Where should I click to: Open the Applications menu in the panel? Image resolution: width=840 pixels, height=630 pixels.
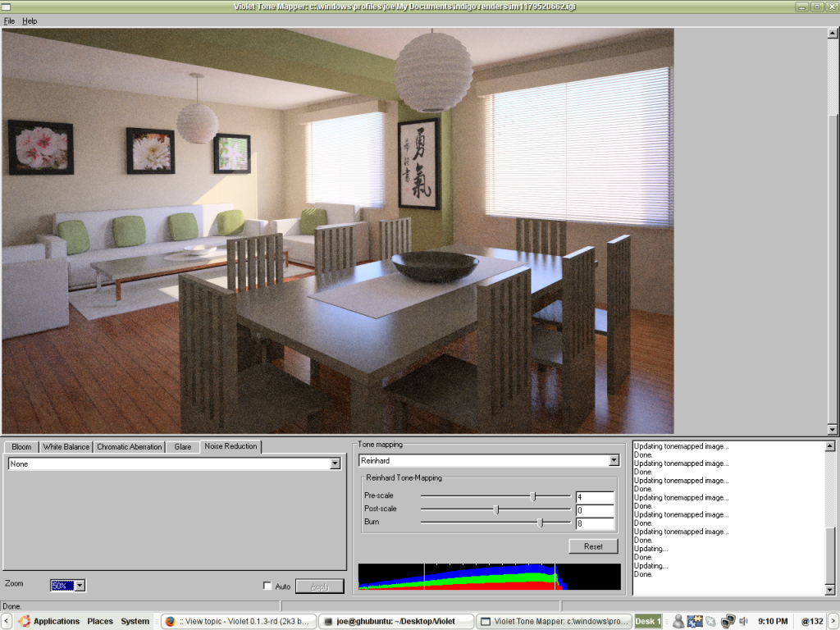coord(57,622)
